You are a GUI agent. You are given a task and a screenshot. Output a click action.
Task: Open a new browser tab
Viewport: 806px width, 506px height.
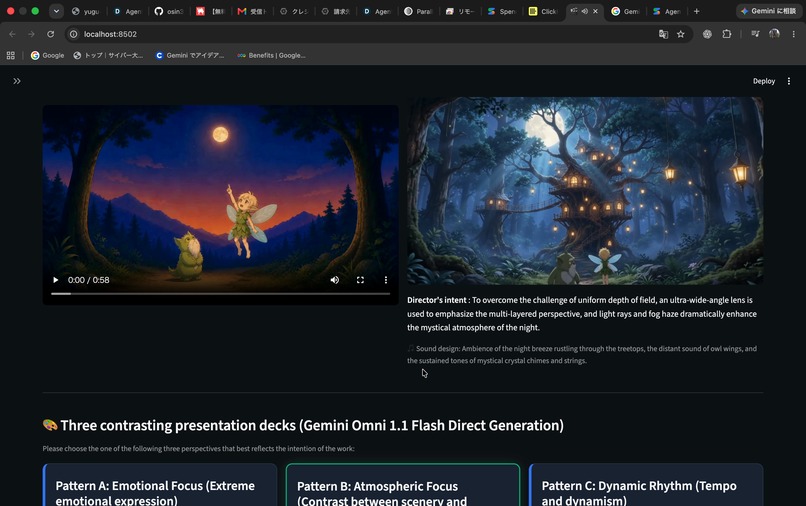[x=697, y=11]
